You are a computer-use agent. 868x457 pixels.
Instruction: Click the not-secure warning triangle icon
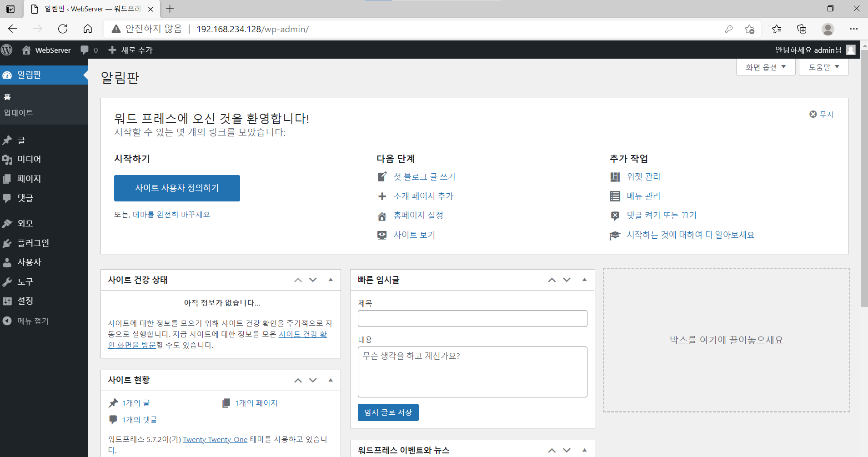(x=116, y=29)
